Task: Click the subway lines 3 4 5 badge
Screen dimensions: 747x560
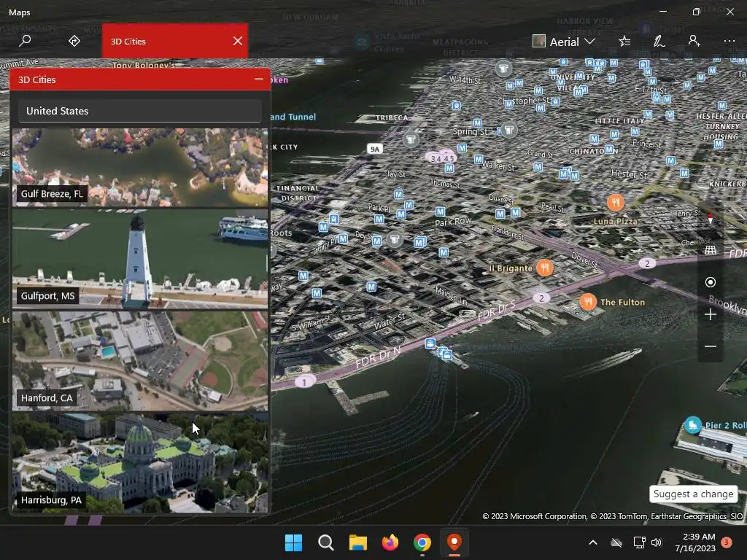Action: 441,158
